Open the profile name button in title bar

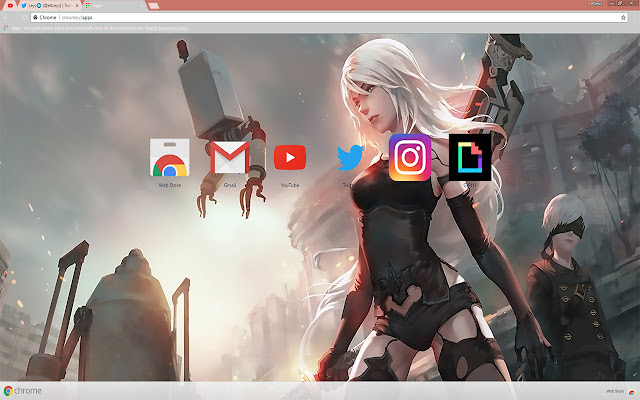pos(596,3)
